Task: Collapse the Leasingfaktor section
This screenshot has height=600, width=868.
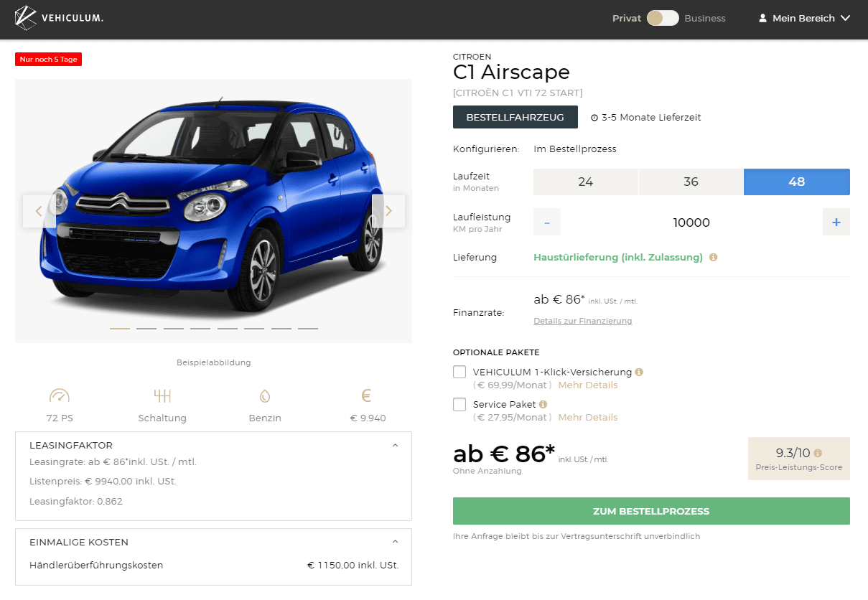Action: (x=395, y=445)
